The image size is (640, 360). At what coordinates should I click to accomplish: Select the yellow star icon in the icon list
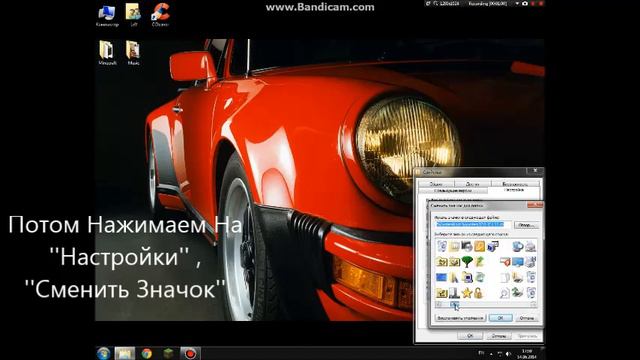[467, 293]
